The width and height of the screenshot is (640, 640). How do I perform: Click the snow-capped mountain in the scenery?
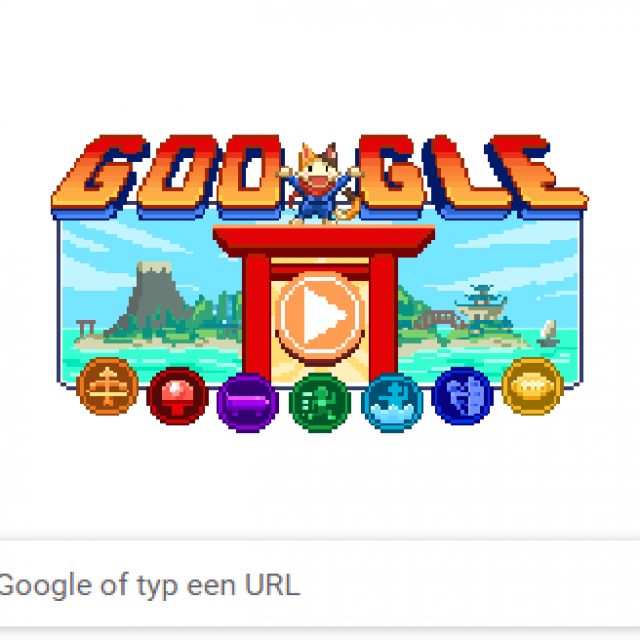tap(155, 299)
